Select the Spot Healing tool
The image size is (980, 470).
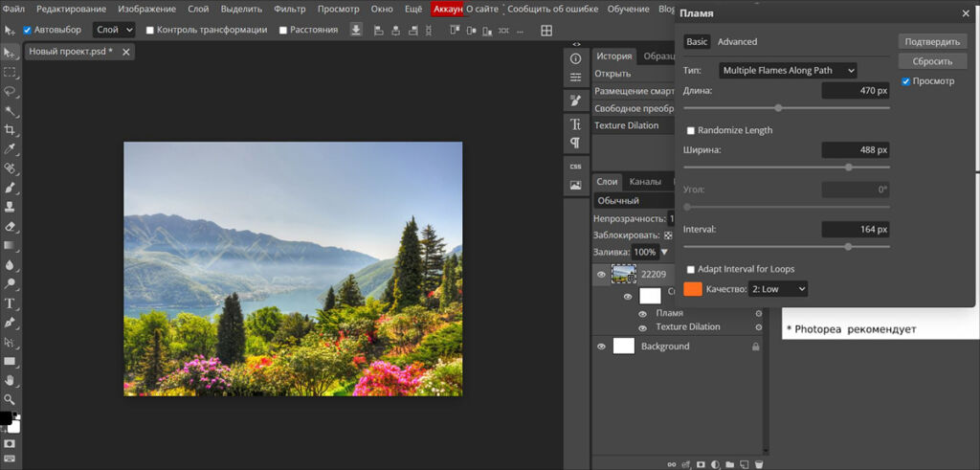pyautogui.click(x=10, y=168)
